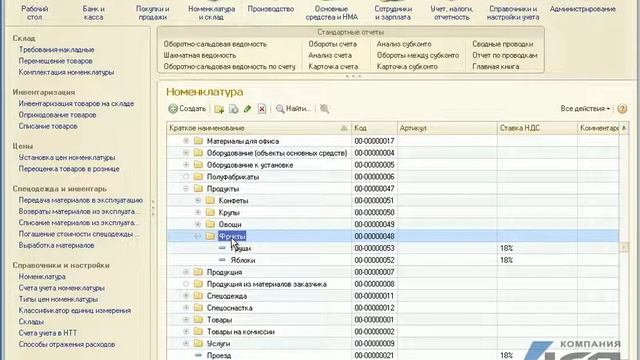Open the Сотрудники и зарплата section
Viewport: 640px width, 360px height.
392,13
